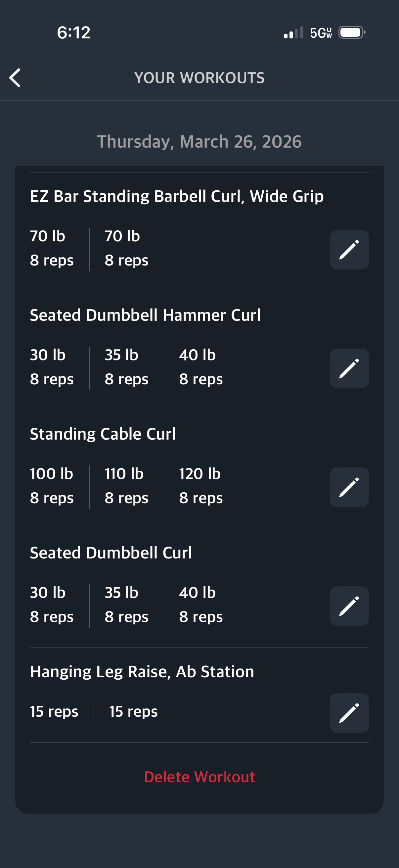This screenshot has height=868, width=399.
Task: Select the YOUR WORKOUTS header title
Action: coord(199,78)
